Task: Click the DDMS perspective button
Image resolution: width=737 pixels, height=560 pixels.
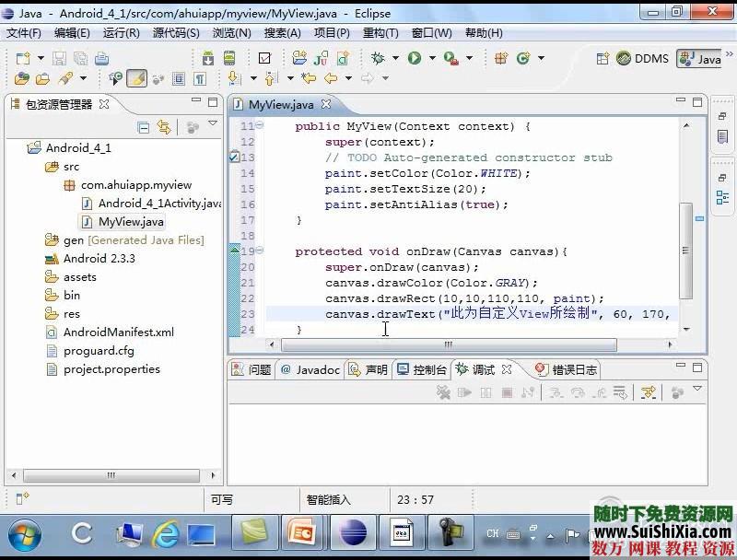Action: 642,58
